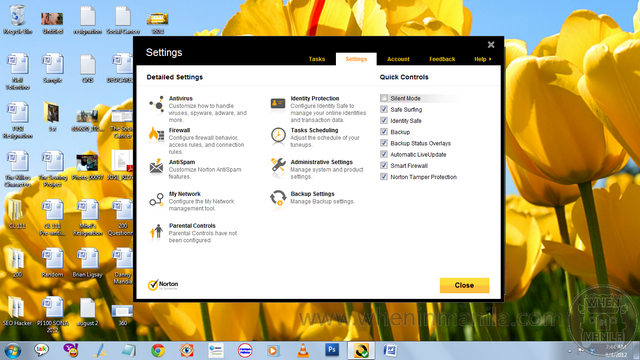This screenshot has width=640, height=360.
Task: Toggle the Identity Safe checkbox
Action: click(x=384, y=120)
